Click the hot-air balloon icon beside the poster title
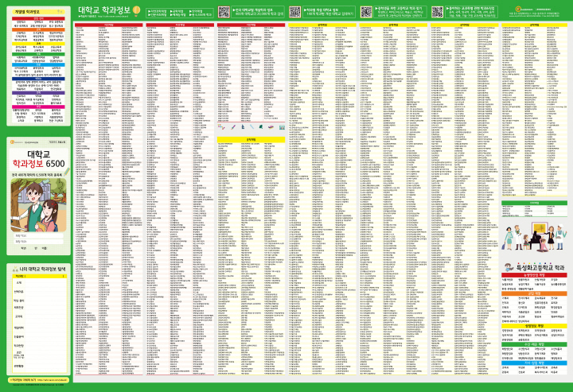 [x=136, y=10]
